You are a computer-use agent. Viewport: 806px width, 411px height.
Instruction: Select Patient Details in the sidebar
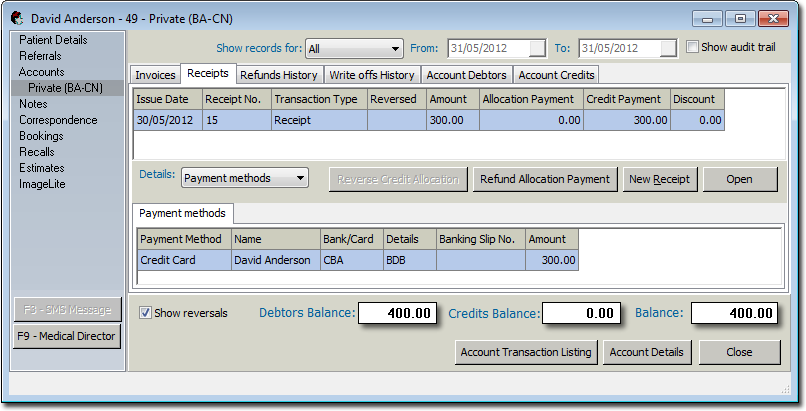(53, 40)
